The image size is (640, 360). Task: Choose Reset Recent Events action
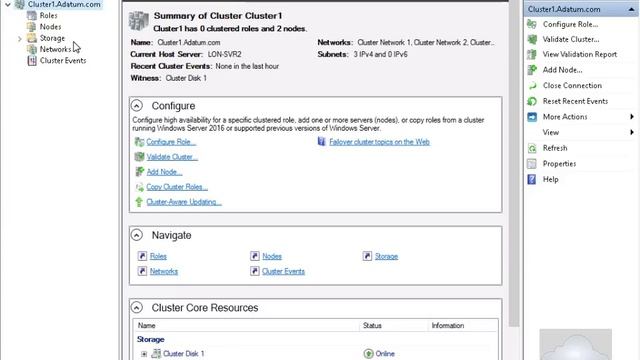[x=575, y=101]
